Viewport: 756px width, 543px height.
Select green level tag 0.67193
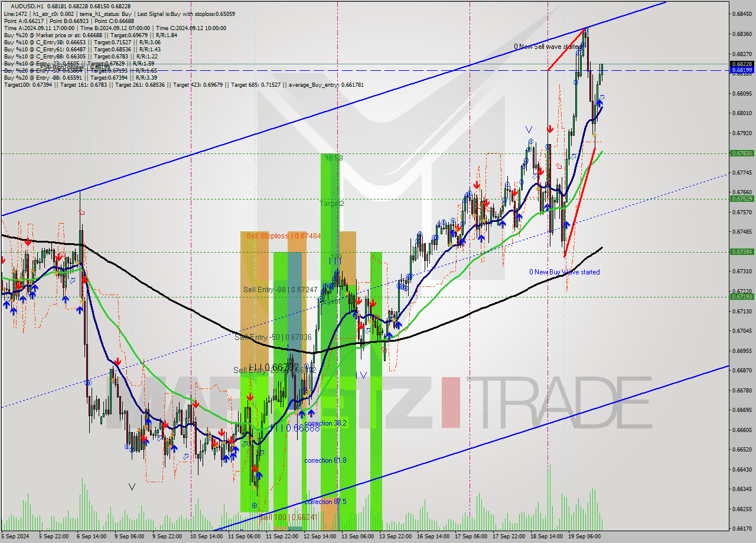coord(741,296)
